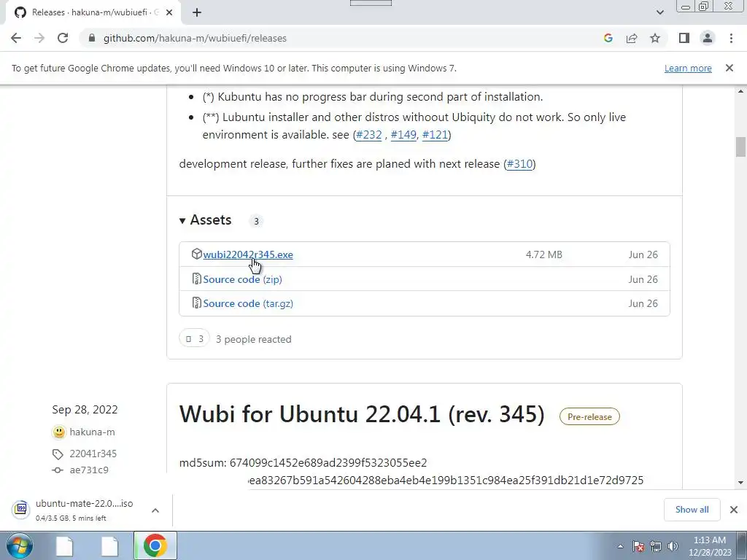Image resolution: width=747 pixels, height=560 pixels.
Task: Open the Windows Start menu
Action: 19,545
